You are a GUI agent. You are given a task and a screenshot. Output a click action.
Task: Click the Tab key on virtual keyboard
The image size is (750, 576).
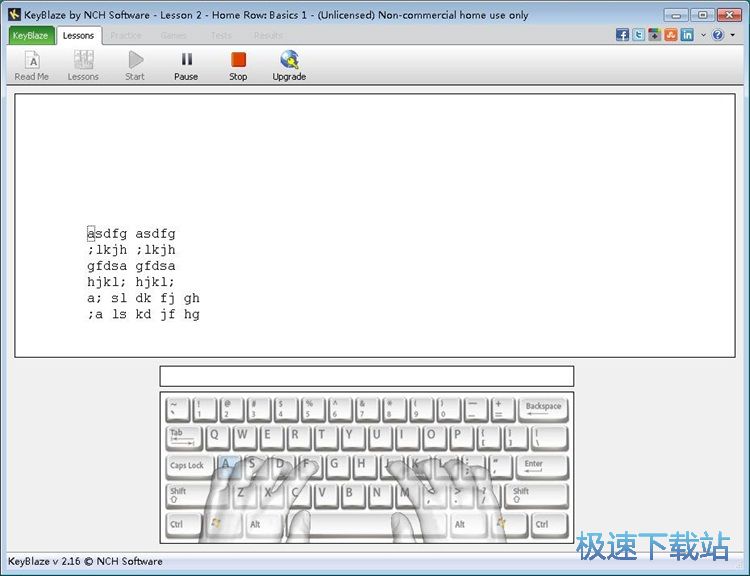click(x=184, y=438)
